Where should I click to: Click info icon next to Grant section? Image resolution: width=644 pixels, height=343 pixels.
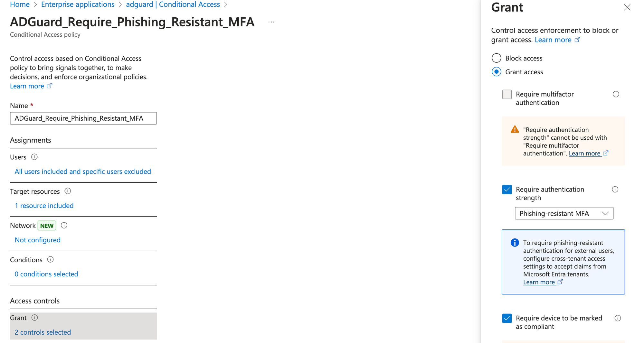35,318
